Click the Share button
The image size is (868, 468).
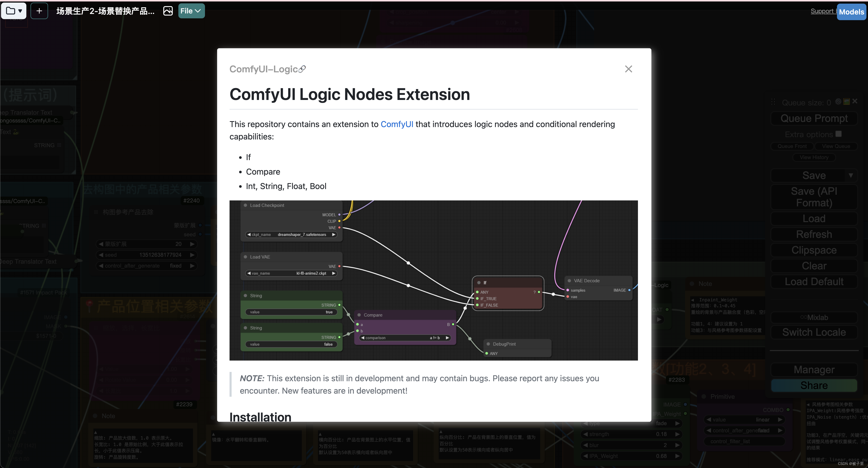tap(814, 386)
